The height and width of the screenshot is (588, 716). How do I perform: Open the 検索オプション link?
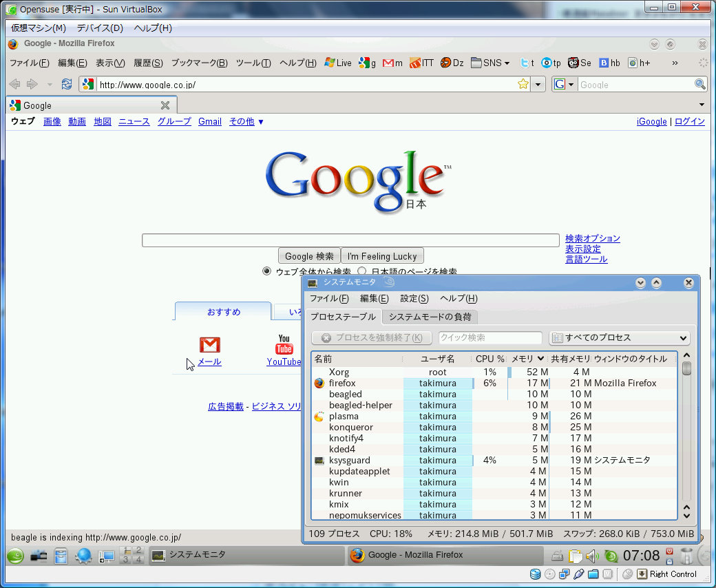click(592, 238)
